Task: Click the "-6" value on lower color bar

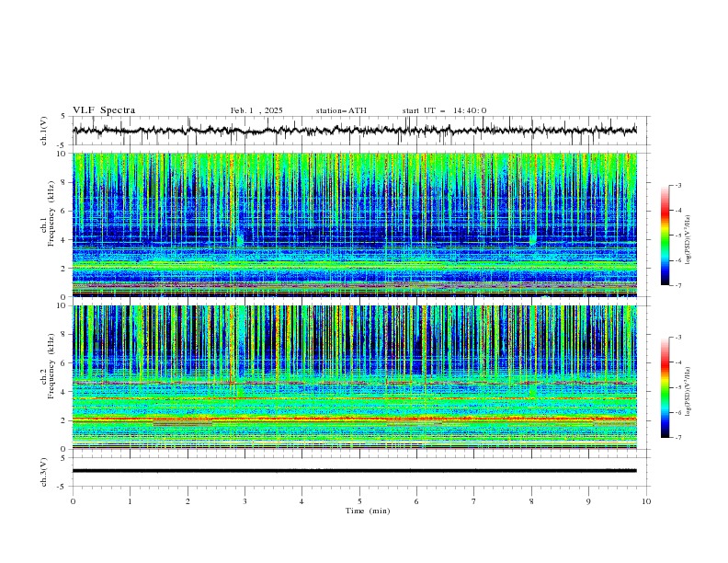Action: pyautogui.click(x=677, y=412)
